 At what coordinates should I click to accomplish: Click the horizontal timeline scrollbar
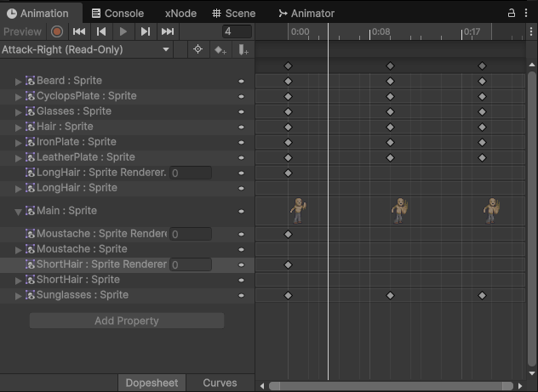pyautogui.click(x=391, y=385)
